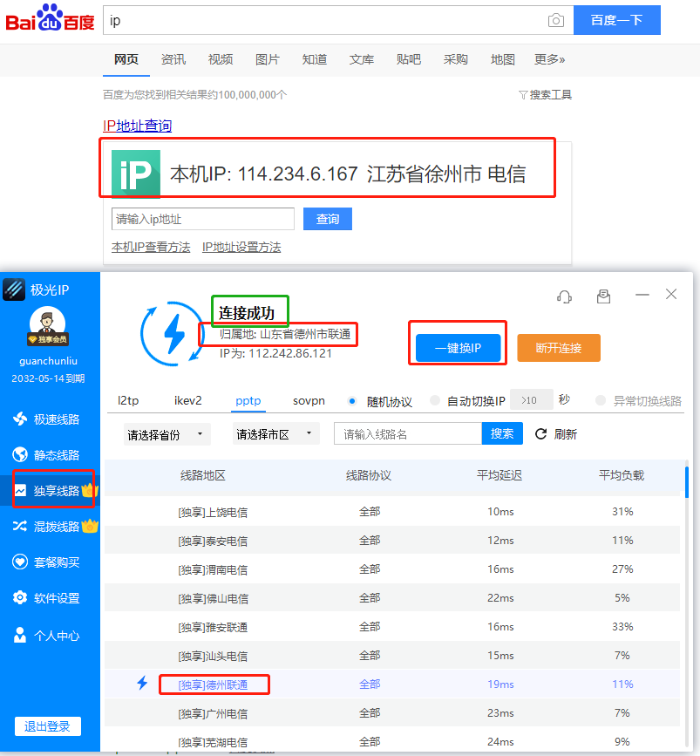This screenshot has width=700, height=756.
Task: Open IP地址设置方法 link
Action: [x=241, y=247]
